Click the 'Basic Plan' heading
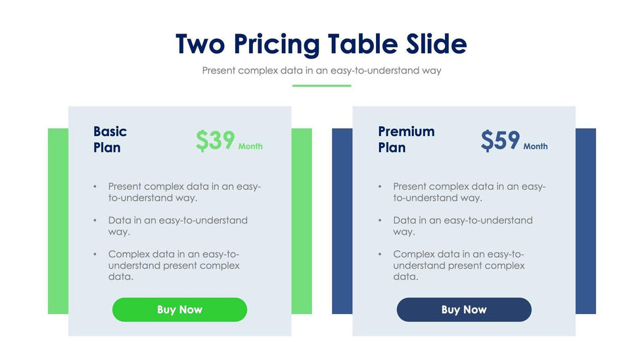This screenshot has width=644, height=362. tap(110, 139)
